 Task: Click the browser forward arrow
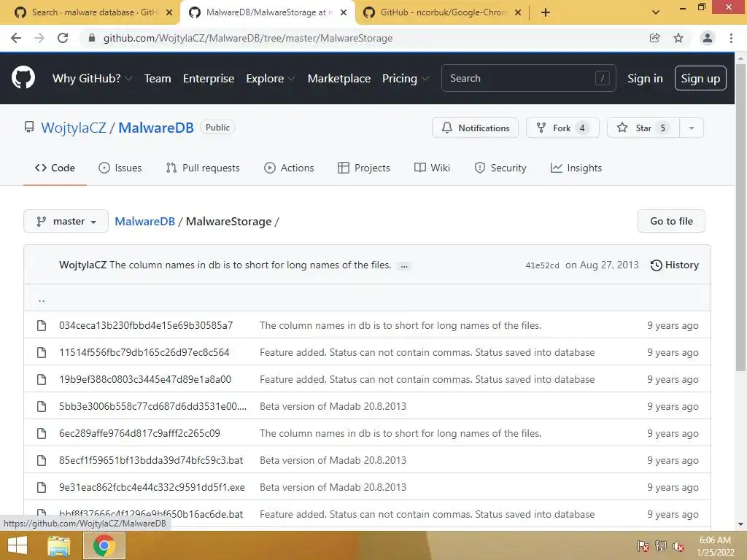(39, 38)
